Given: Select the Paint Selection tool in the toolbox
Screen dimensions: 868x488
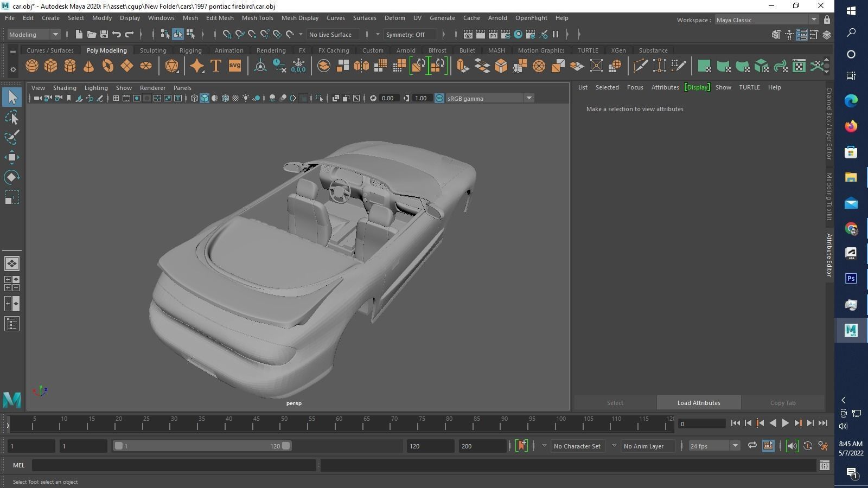Looking at the screenshot, I should (12, 137).
